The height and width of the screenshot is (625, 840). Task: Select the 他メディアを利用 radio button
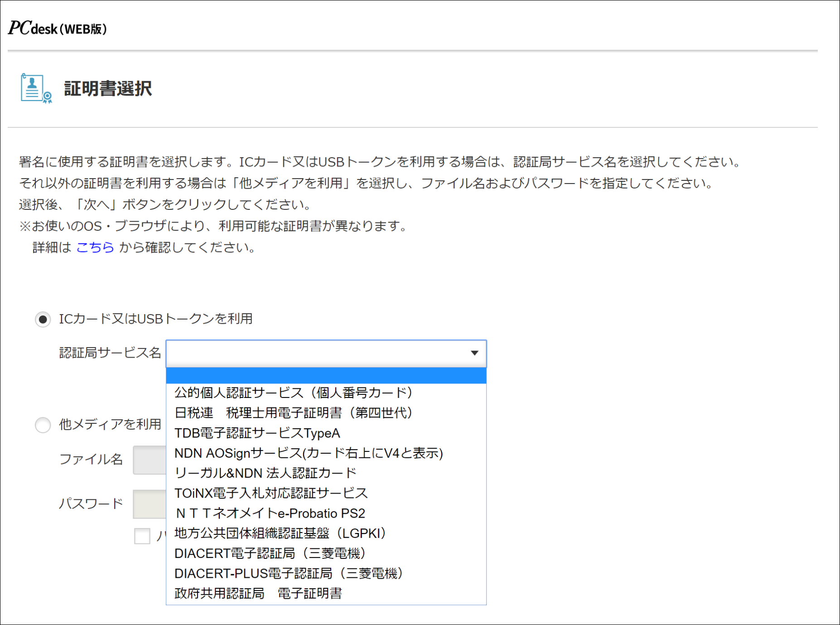(43, 425)
